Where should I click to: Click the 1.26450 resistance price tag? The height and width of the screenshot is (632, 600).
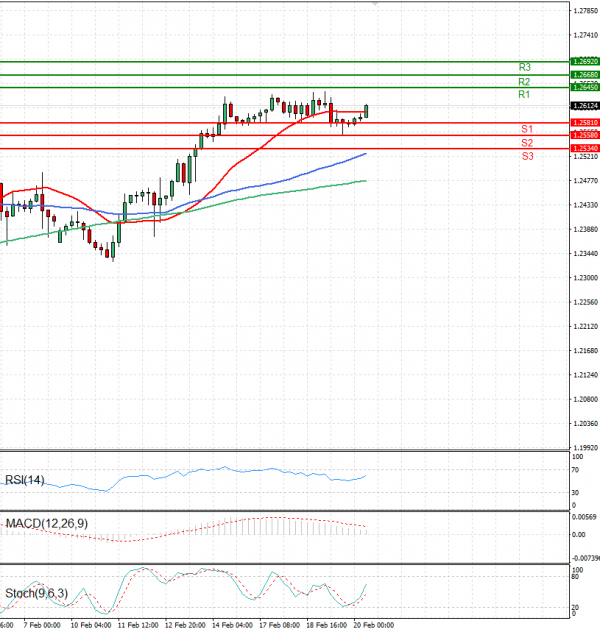point(585,87)
